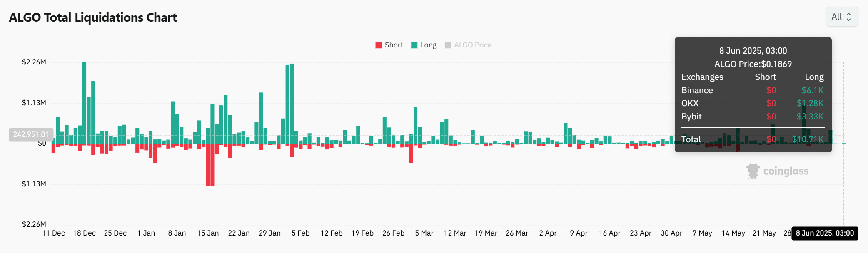Click the coinglass watermark text
Viewport: 868px width, 253px height.
[x=786, y=171]
